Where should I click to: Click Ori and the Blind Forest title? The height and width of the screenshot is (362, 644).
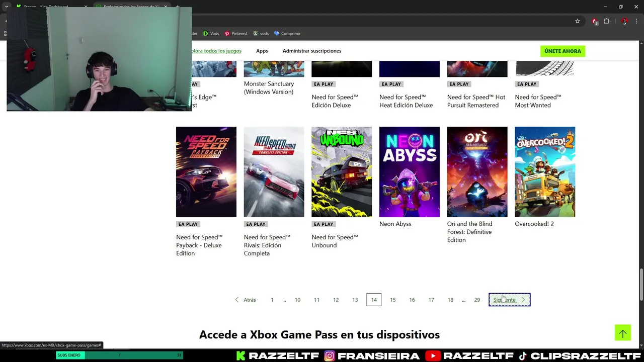click(469, 232)
